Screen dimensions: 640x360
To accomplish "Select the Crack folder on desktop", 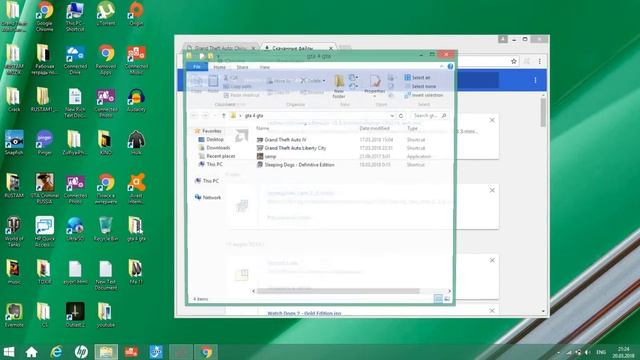I will [14, 100].
